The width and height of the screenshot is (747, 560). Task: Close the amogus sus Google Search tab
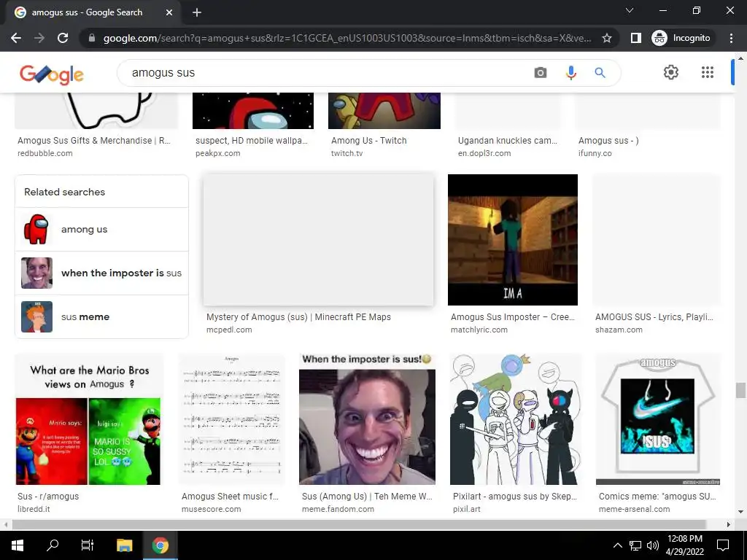pyautogui.click(x=169, y=12)
